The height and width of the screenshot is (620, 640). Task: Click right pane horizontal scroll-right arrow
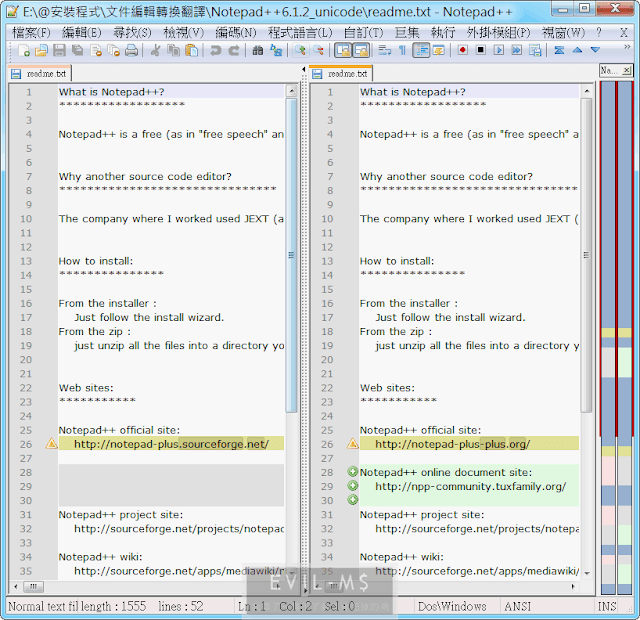click(x=573, y=587)
